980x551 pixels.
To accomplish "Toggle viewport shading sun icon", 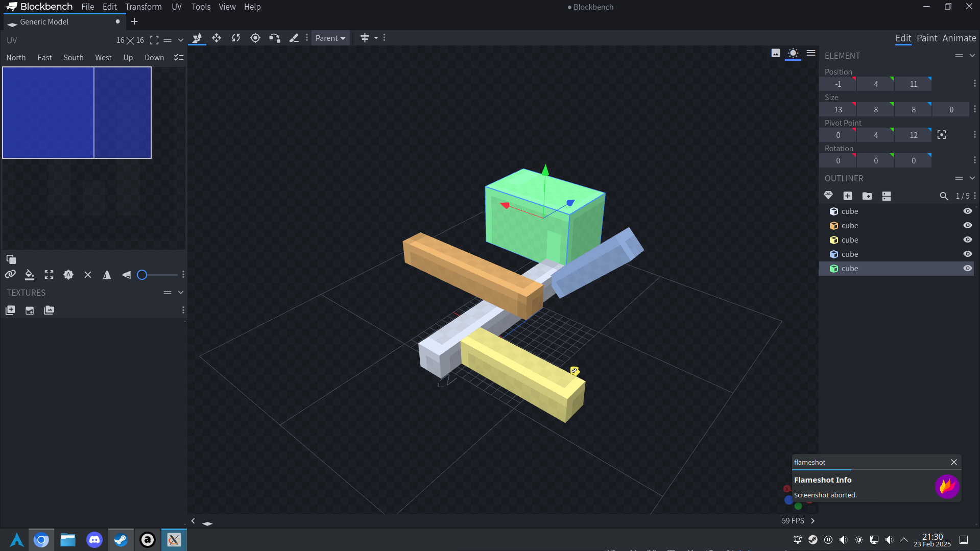I will click(x=793, y=53).
